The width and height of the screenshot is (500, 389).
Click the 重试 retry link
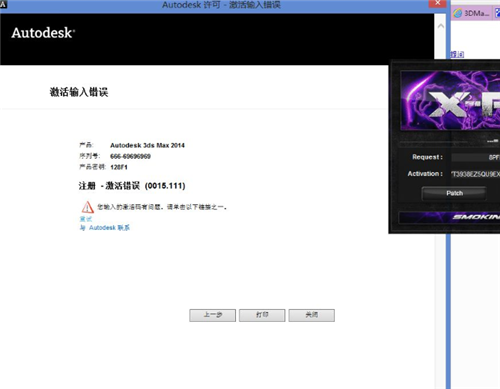click(x=86, y=219)
